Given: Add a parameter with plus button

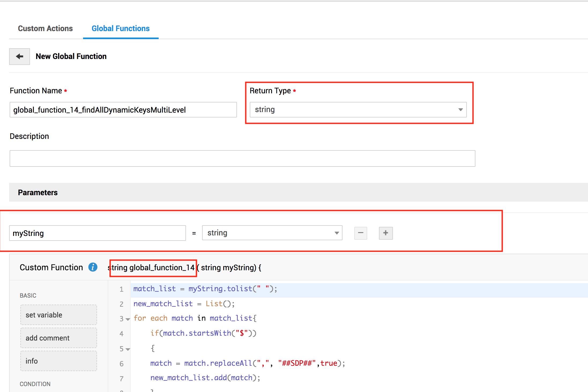Looking at the screenshot, I should (385, 233).
